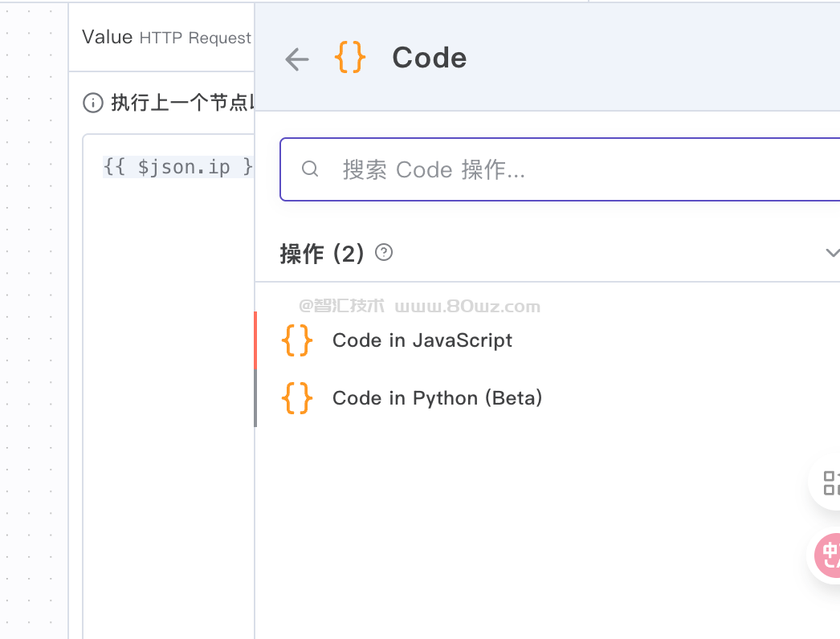Click the orange Code braces icon in header
840x639 pixels.
click(350, 57)
